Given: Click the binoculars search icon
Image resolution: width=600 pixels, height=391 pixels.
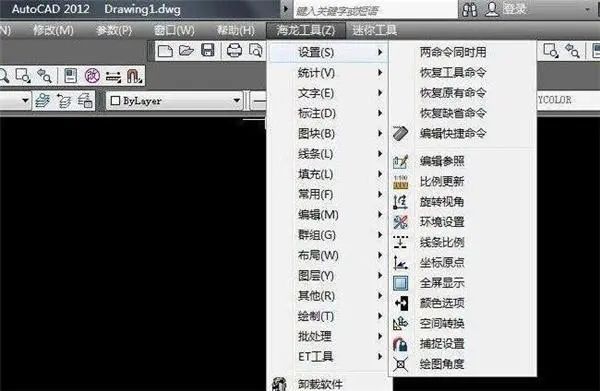Looking at the screenshot, I should click(x=470, y=10).
